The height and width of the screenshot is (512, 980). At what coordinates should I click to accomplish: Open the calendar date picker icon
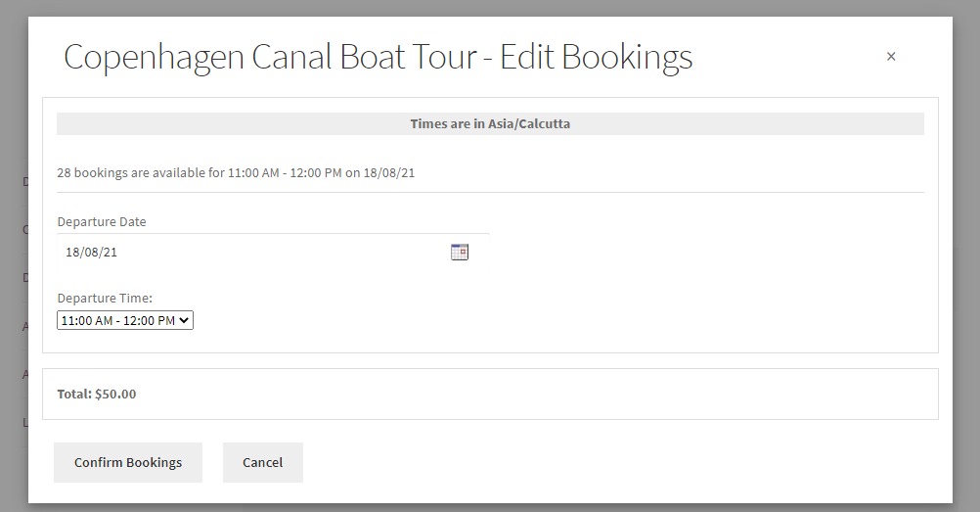460,253
